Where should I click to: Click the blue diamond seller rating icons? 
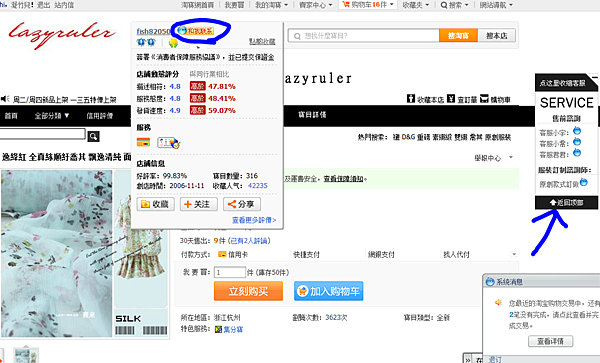tap(146, 42)
